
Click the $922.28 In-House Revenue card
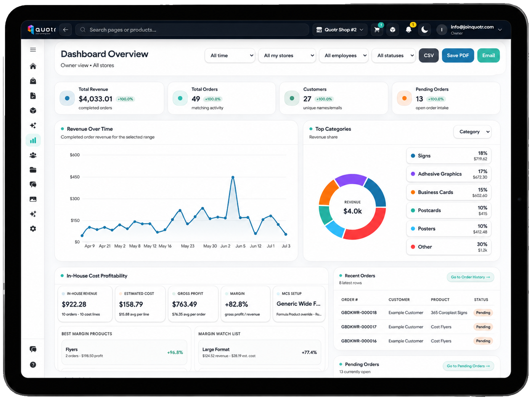[85, 304]
